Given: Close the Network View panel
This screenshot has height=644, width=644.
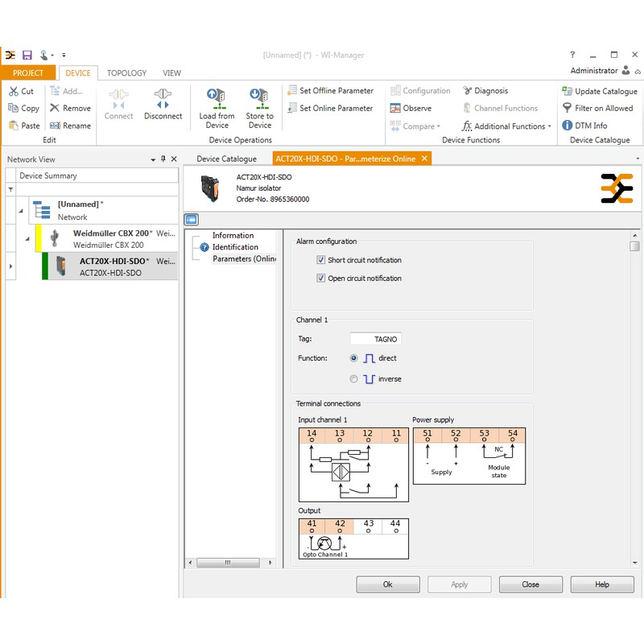Looking at the screenshot, I should coord(174,159).
